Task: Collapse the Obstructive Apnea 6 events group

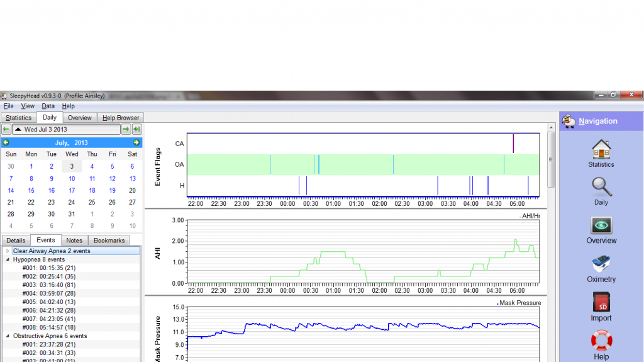Action: click(x=8, y=336)
